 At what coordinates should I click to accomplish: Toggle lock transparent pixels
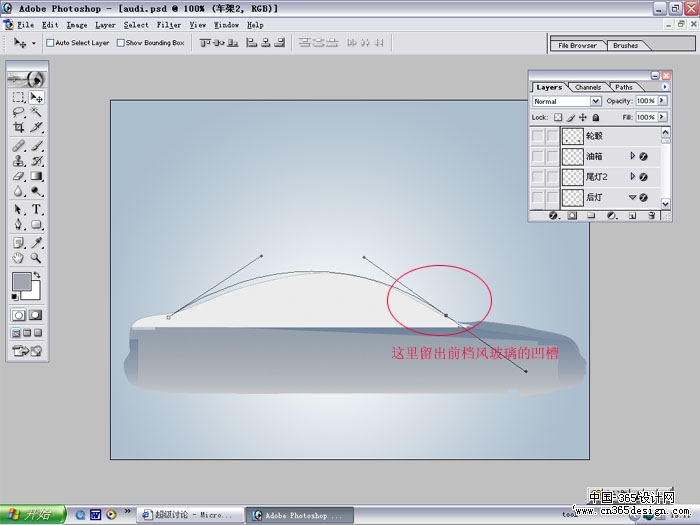558,117
